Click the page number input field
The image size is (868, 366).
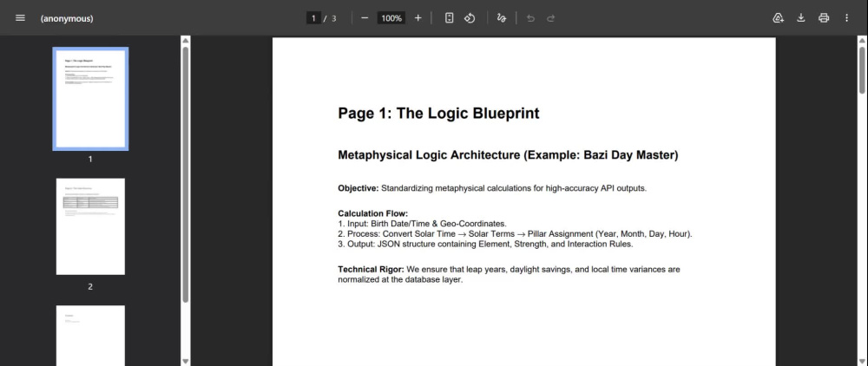point(313,18)
